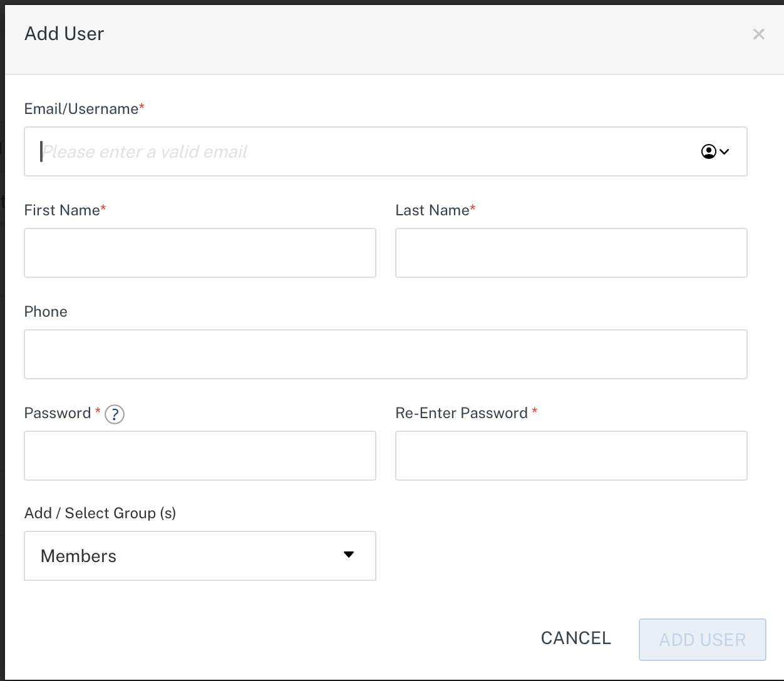This screenshot has width=784, height=681.
Task: Close the Add User dialog
Action: pos(758,34)
